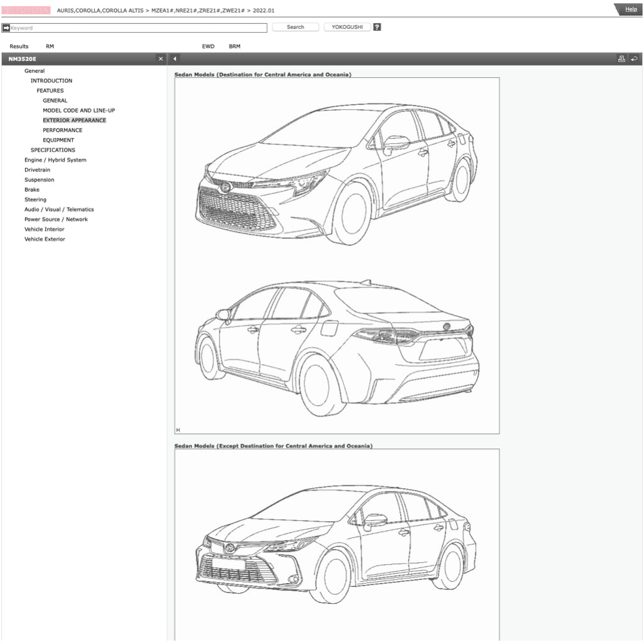The height and width of the screenshot is (644, 644).
Task: Click the YOKOGUSHI button
Action: tap(347, 26)
